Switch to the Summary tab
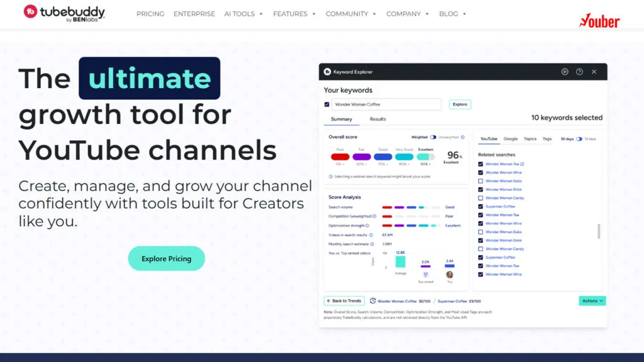 pyautogui.click(x=341, y=119)
